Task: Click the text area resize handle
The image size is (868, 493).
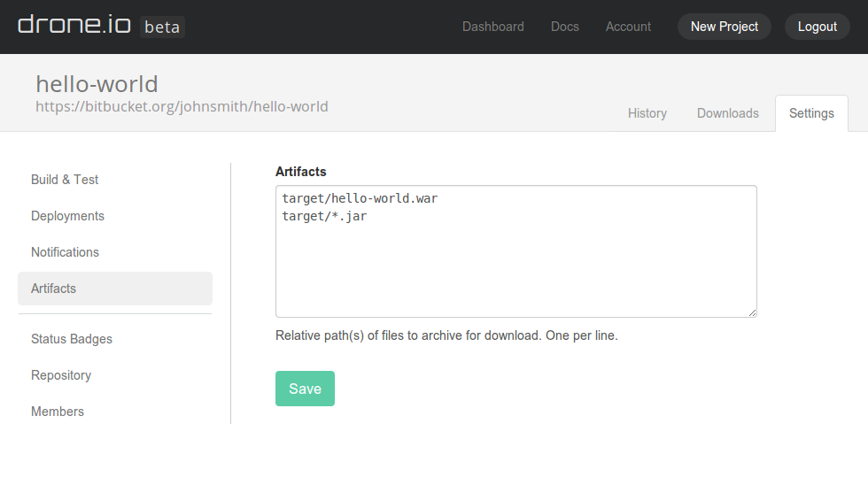Action: coord(752,312)
